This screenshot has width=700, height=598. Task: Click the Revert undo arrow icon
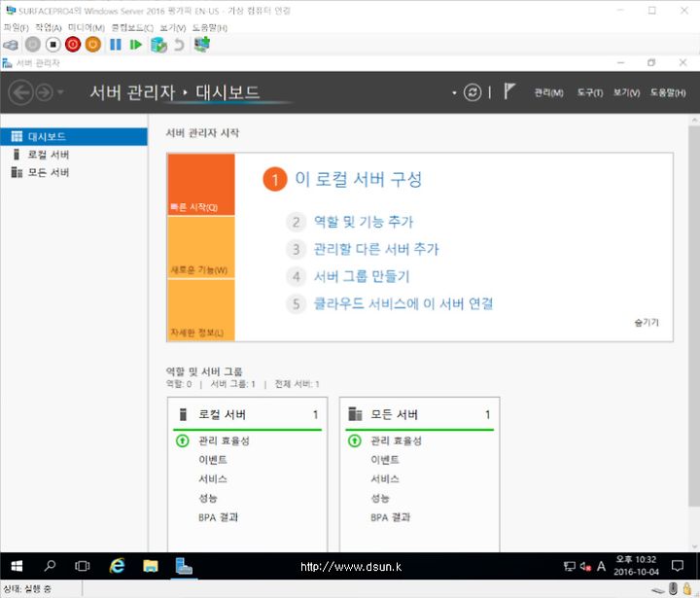click(x=179, y=45)
